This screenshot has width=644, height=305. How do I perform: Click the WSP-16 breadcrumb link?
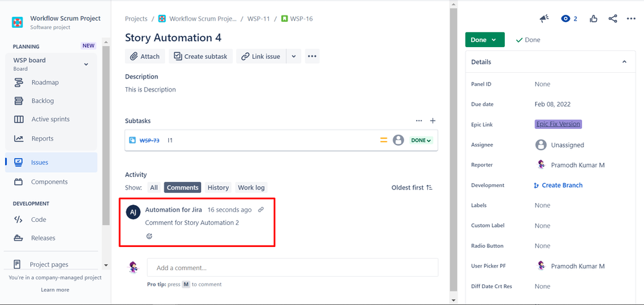pos(302,19)
